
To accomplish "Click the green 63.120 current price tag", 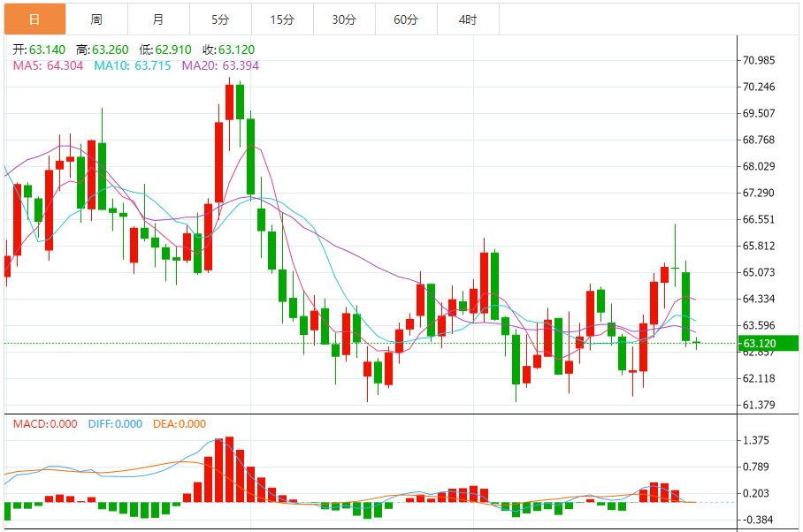I will (768, 344).
